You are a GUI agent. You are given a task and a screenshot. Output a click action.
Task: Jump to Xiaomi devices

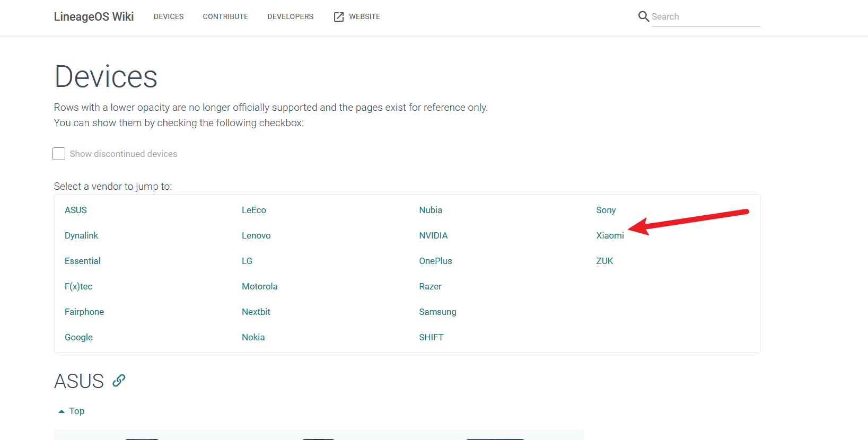[610, 235]
